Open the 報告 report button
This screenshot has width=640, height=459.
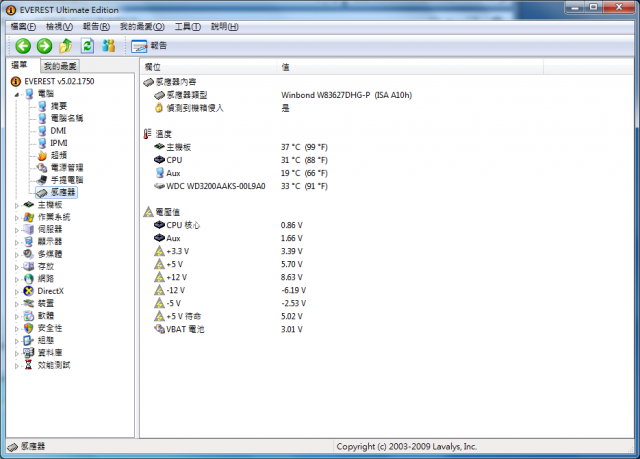149,46
